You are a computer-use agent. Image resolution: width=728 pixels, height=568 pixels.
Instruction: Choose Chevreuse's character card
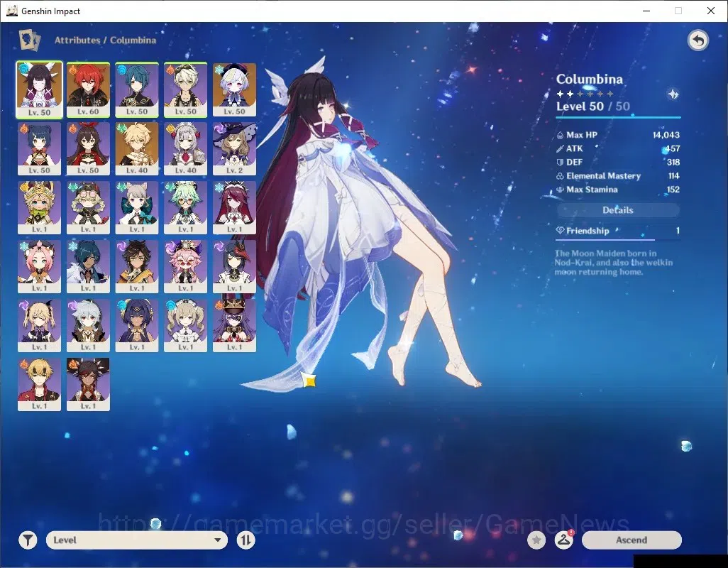point(234,326)
